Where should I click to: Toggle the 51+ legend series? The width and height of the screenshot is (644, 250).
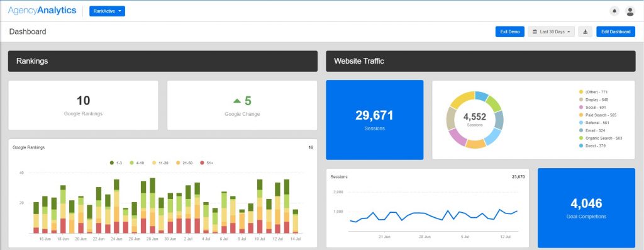coord(206,163)
